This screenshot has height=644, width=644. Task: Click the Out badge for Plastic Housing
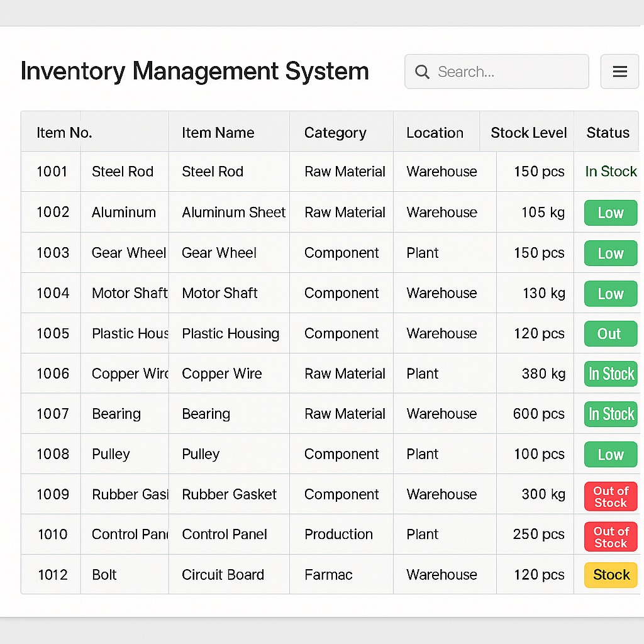pyautogui.click(x=610, y=333)
